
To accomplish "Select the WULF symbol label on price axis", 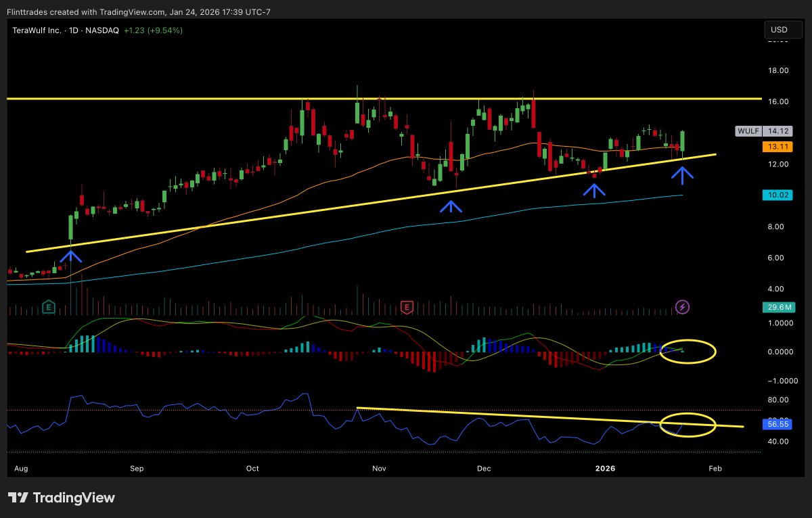I will [x=747, y=131].
